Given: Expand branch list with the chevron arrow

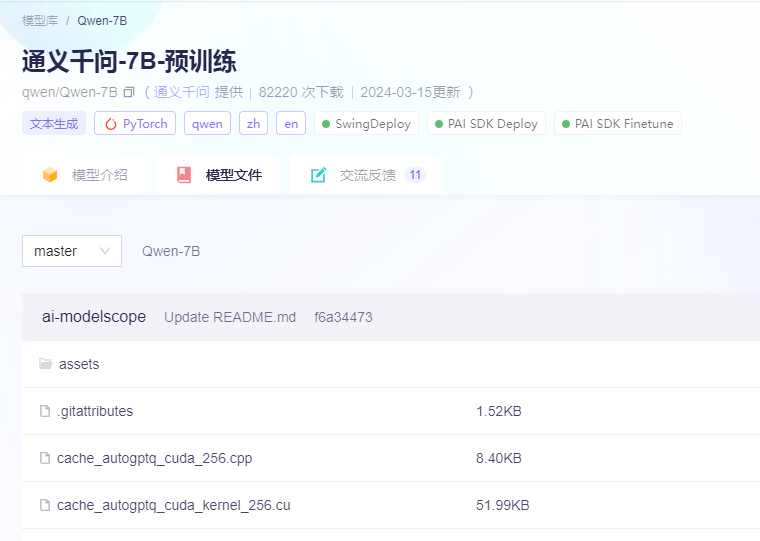Looking at the screenshot, I should pos(105,251).
